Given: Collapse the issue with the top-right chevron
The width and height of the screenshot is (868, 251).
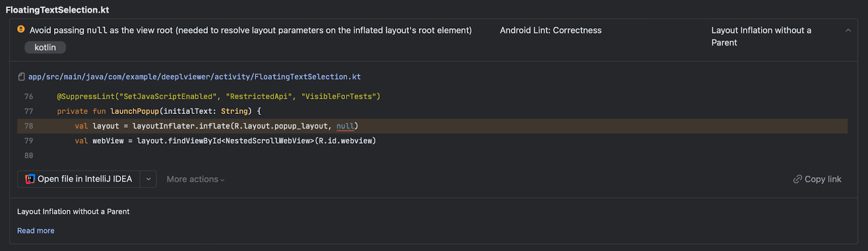Looking at the screenshot, I should coord(848,30).
